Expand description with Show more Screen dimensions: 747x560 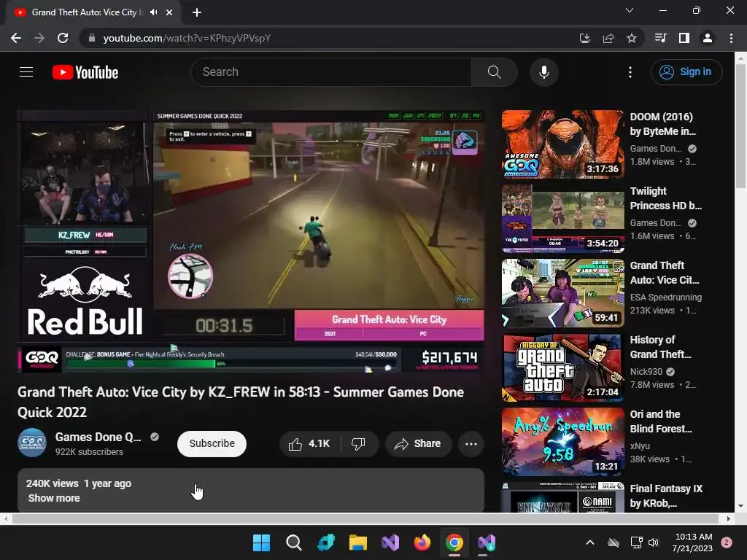click(54, 498)
